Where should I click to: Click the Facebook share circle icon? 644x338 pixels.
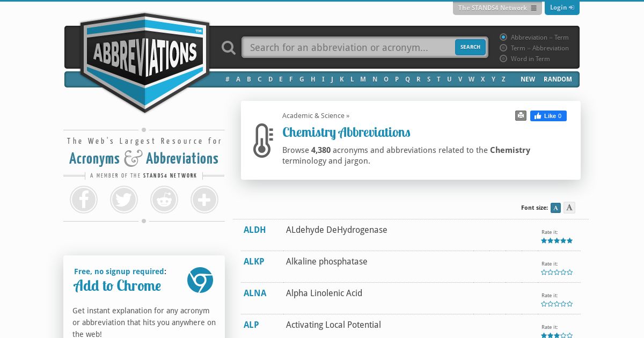pyautogui.click(x=84, y=200)
